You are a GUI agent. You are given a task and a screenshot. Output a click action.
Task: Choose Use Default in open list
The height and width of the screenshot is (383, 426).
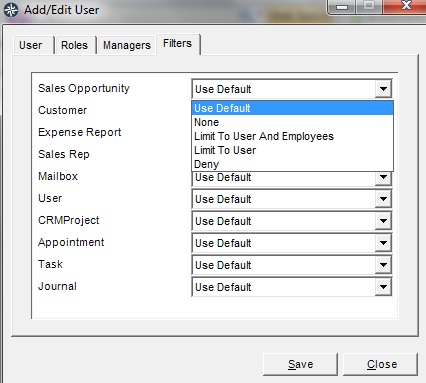click(292, 108)
